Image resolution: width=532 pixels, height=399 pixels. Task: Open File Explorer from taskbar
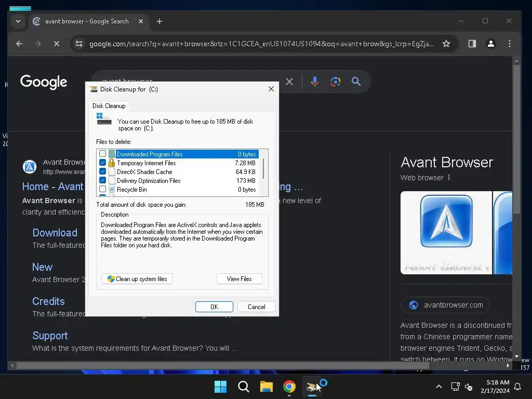pyautogui.click(x=267, y=387)
